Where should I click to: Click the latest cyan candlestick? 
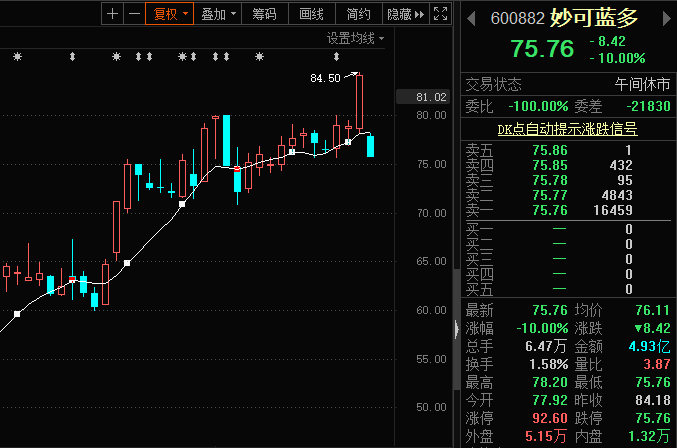pyautogui.click(x=370, y=146)
